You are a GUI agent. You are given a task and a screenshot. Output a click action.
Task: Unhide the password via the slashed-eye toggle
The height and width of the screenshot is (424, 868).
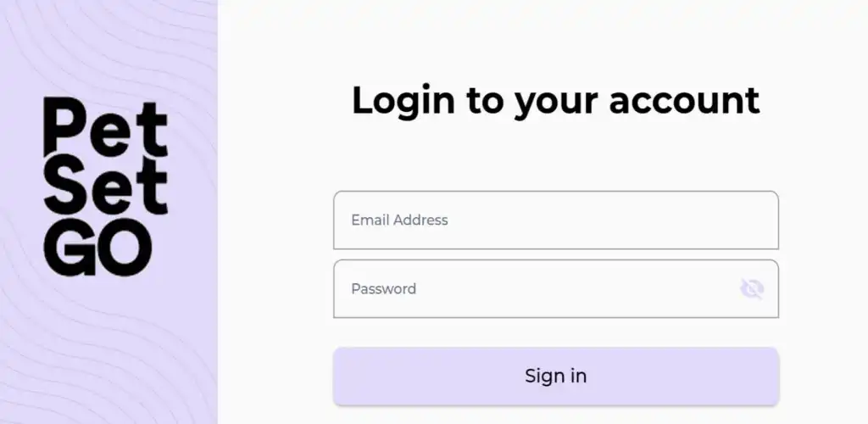point(753,289)
